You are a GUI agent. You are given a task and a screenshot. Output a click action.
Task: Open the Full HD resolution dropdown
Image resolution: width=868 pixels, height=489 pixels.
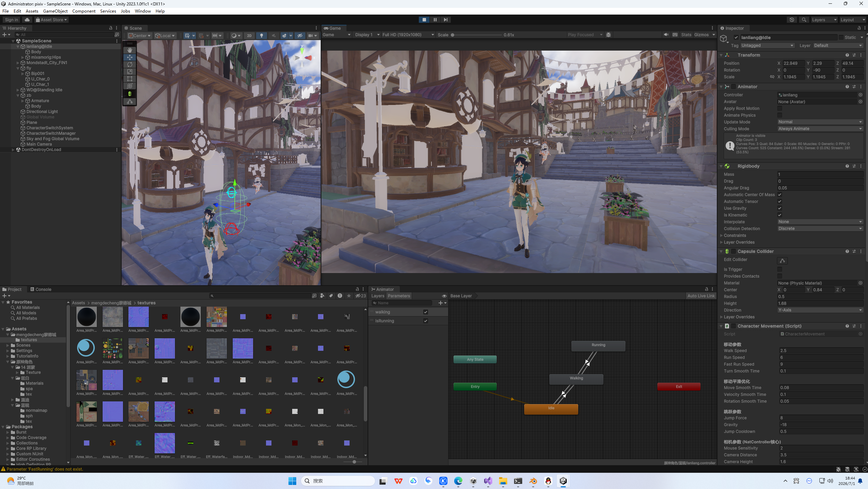(408, 35)
